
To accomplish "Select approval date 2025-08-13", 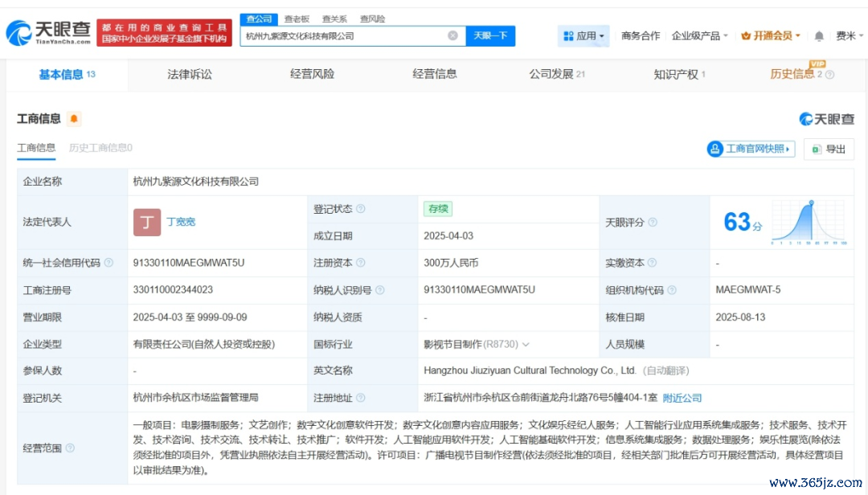I will 740,317.
